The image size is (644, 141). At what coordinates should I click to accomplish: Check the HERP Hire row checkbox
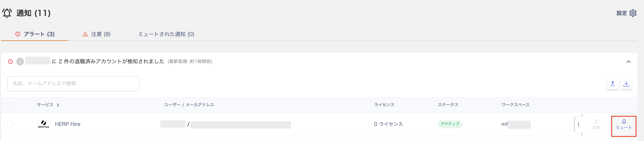coord(10,124)
